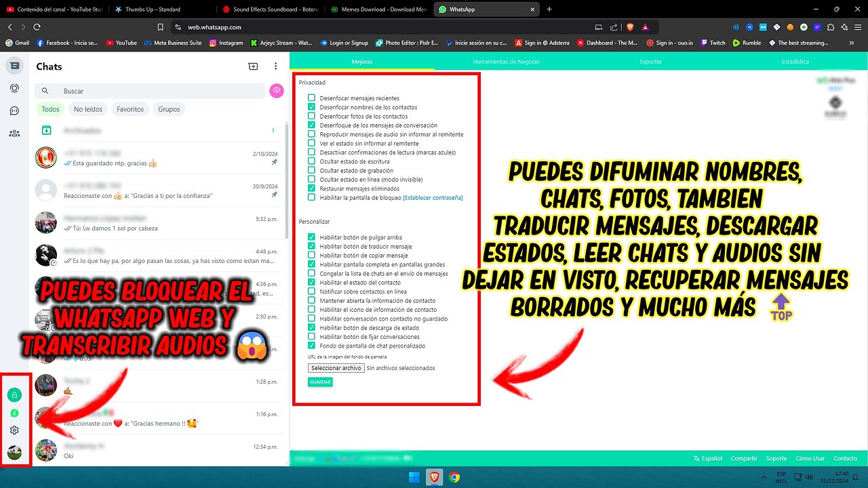Uncheck 'Fondo de pantalla de chat personalizado'
The height and width of the screenshot is (488, 868).
pos(311,346)
